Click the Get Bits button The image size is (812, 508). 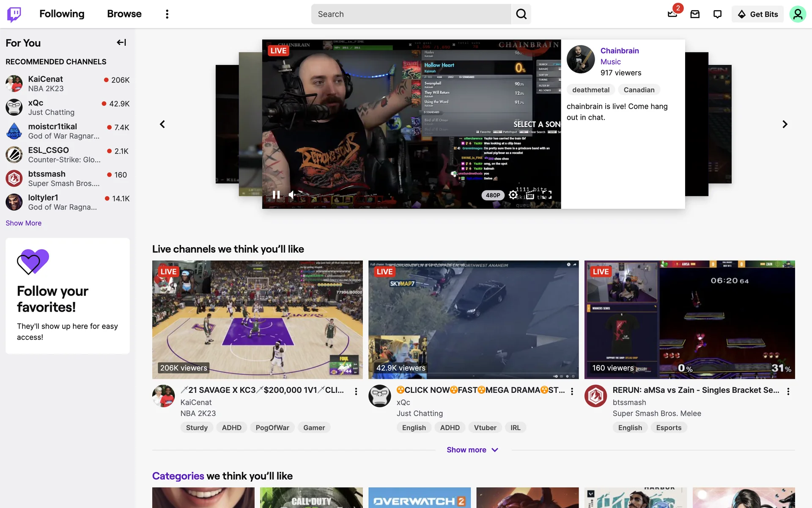(x=757, y=14)
